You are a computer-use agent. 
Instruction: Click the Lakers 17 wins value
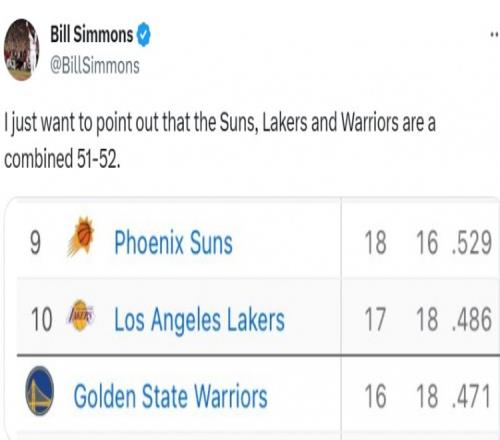[x=375, y=320]
